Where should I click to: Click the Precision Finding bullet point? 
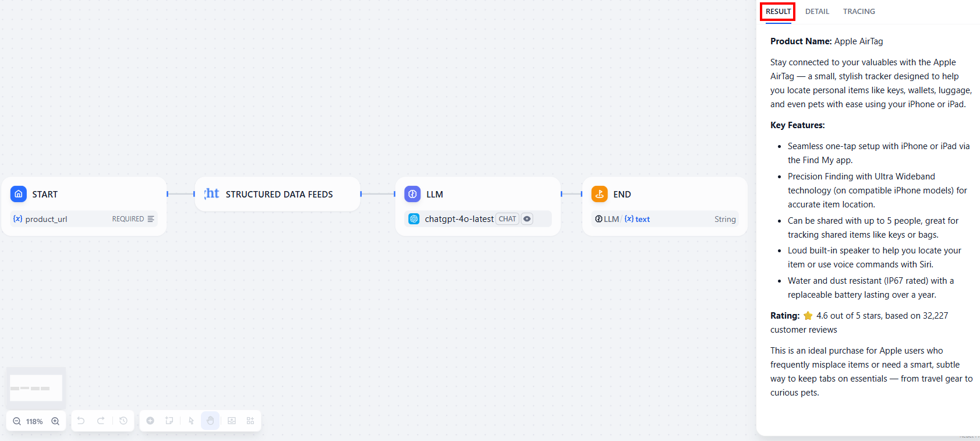click(878, 190)
